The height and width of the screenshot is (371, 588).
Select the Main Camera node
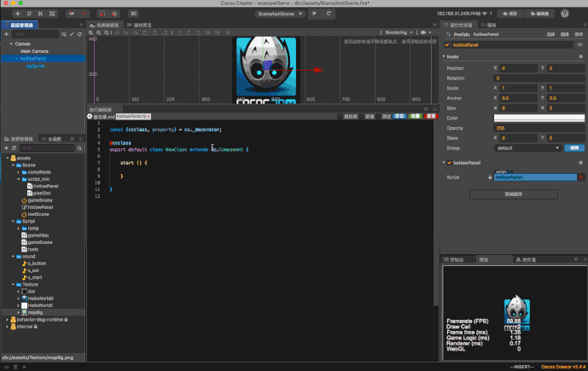tap(34, 51)
